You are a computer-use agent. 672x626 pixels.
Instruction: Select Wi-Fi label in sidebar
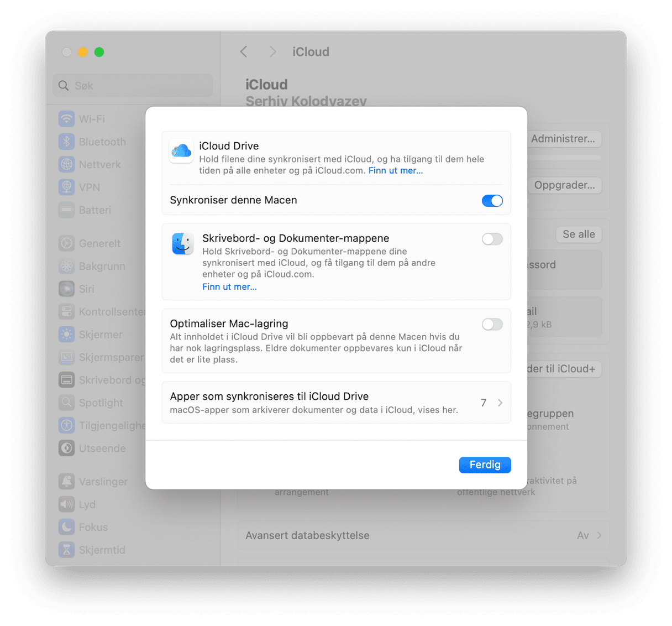(92, 119)
